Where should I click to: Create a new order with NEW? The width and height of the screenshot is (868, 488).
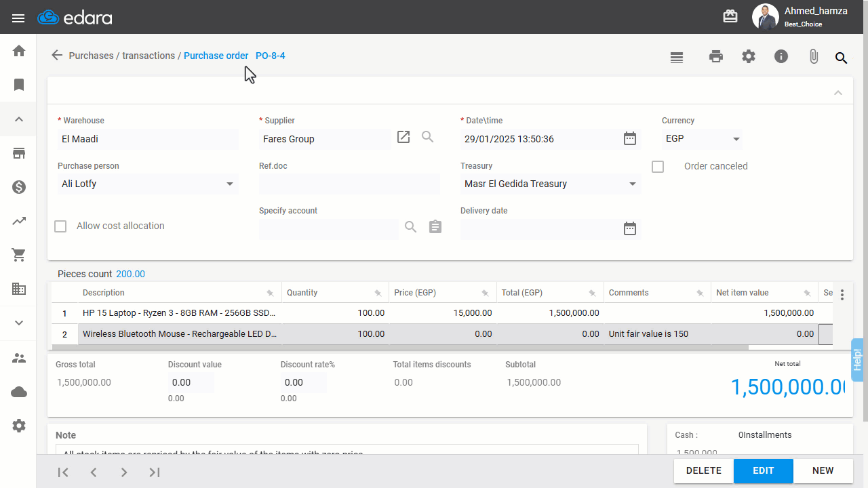(x=823, y=471)
